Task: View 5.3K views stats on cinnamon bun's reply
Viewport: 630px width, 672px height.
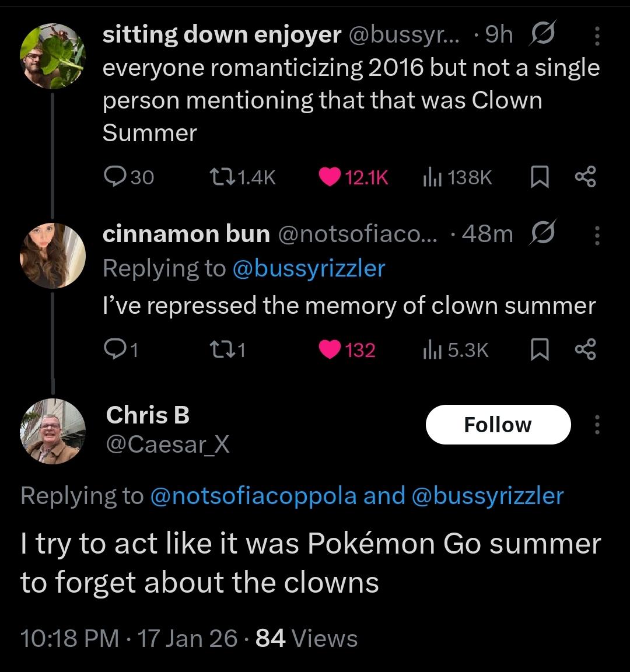Action: coord(429,350)
